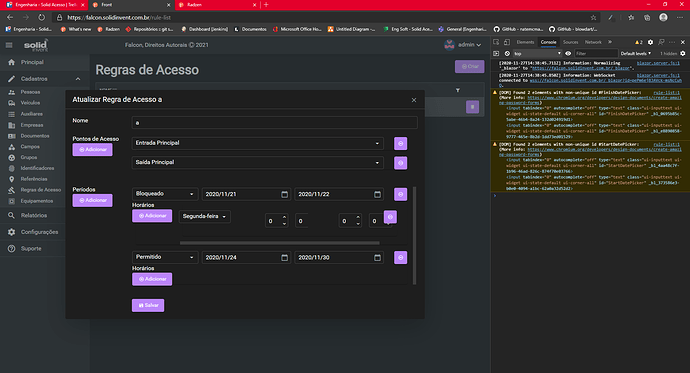The image size is (690, 373).
Task: Click the Salvar button
Action: (x=148, y=305)
